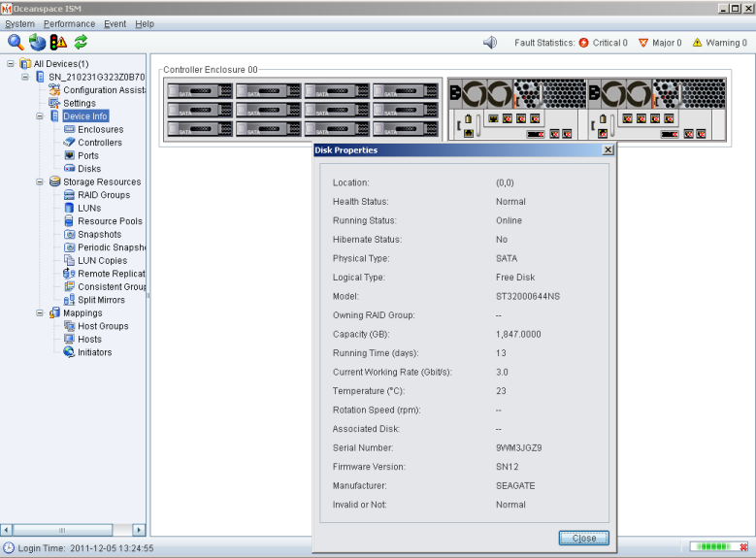Click the Ports tree icon
The height and width of the screenshot is (558, 756).
tap(70, 155)
